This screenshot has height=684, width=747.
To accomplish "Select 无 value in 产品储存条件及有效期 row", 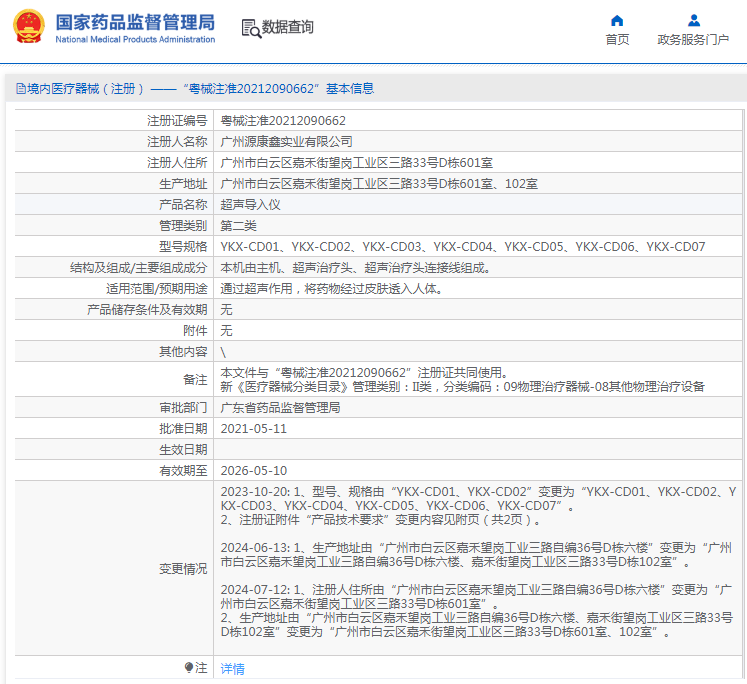I will (226, 310).
